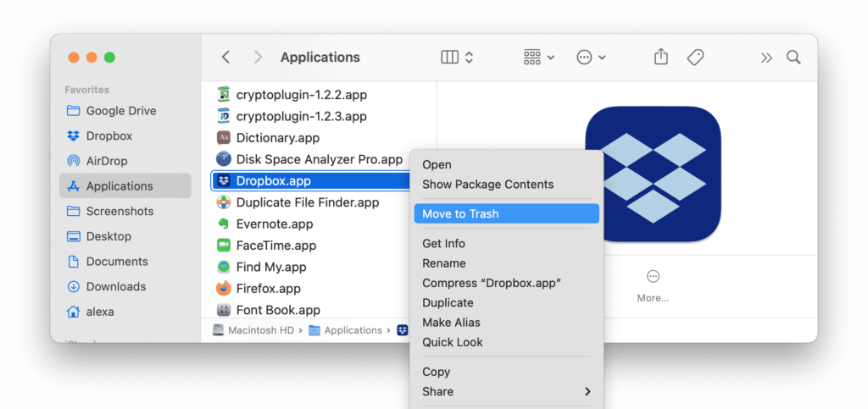Open the column view switcher
Screen dimensions: 868x409
pos(457,58)
